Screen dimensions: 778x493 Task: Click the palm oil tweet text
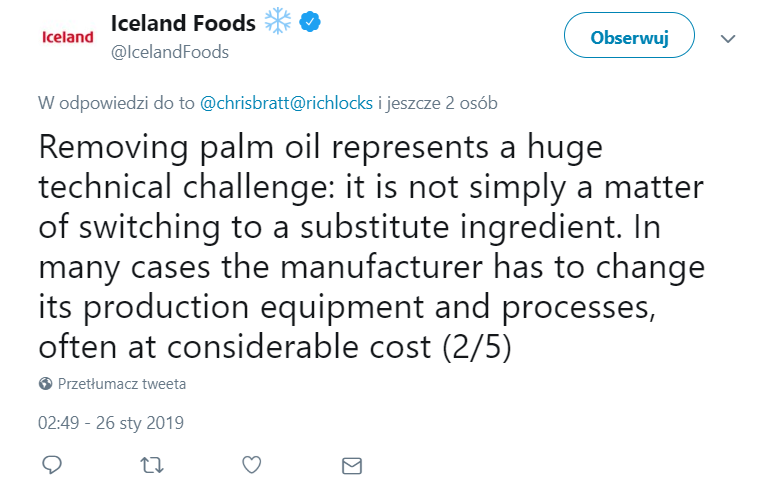370,244
